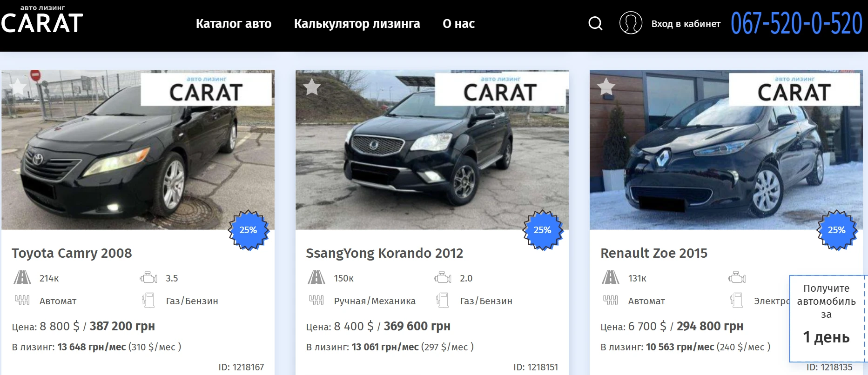Open the Калькулятор лизинга menu item
The image size is (868, 375).
[x=357, y=24]
